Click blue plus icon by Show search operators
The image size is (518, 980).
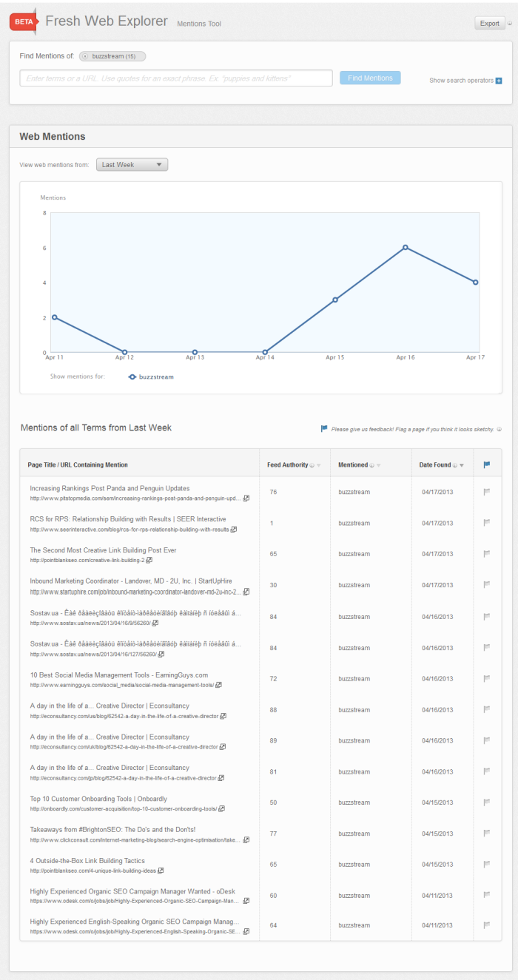coord(499,81)
